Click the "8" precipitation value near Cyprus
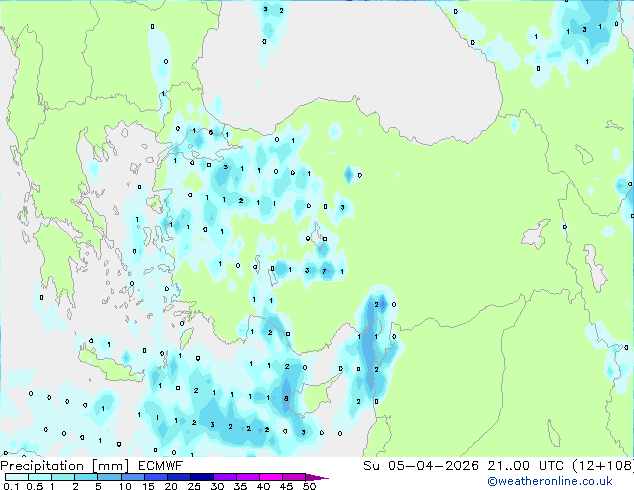Viewport: 634px width, 490px height. 286,398
